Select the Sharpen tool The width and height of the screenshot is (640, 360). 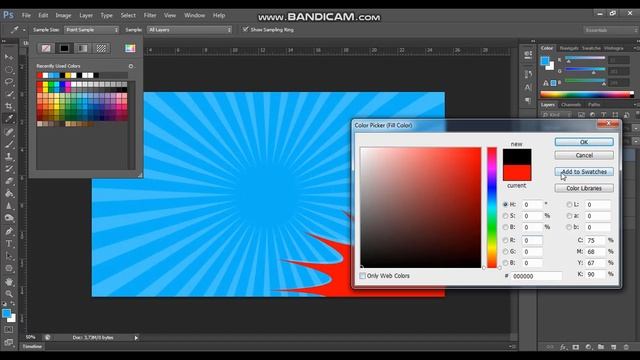[x=9, y=206]
